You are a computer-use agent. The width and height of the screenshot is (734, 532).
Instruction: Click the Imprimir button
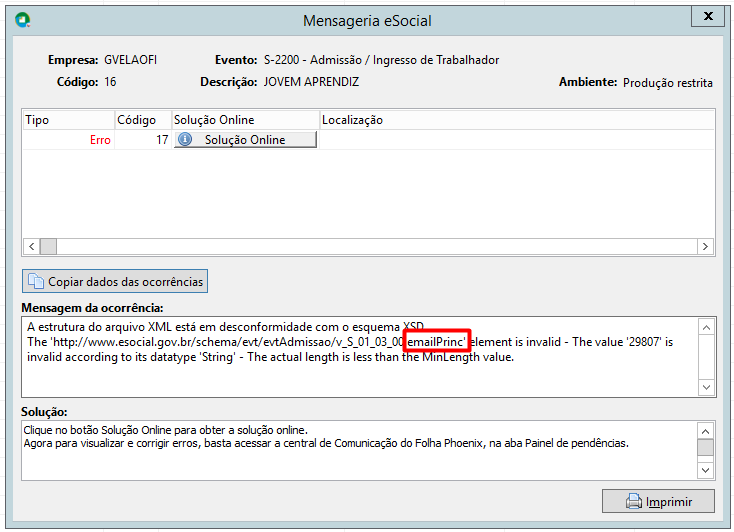pos(658,501)
